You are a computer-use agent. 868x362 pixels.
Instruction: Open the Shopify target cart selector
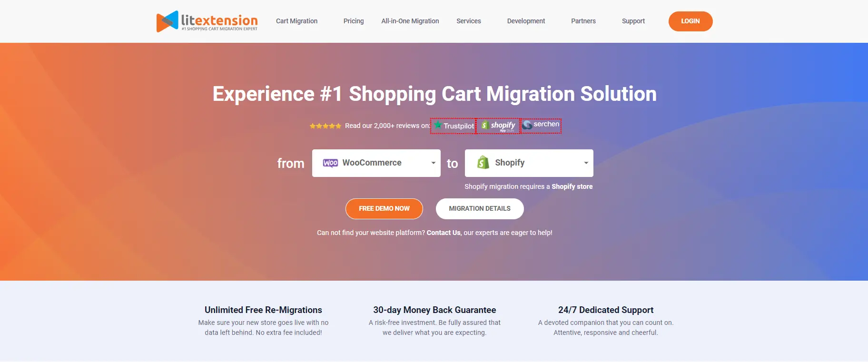[x=529, y=163]
